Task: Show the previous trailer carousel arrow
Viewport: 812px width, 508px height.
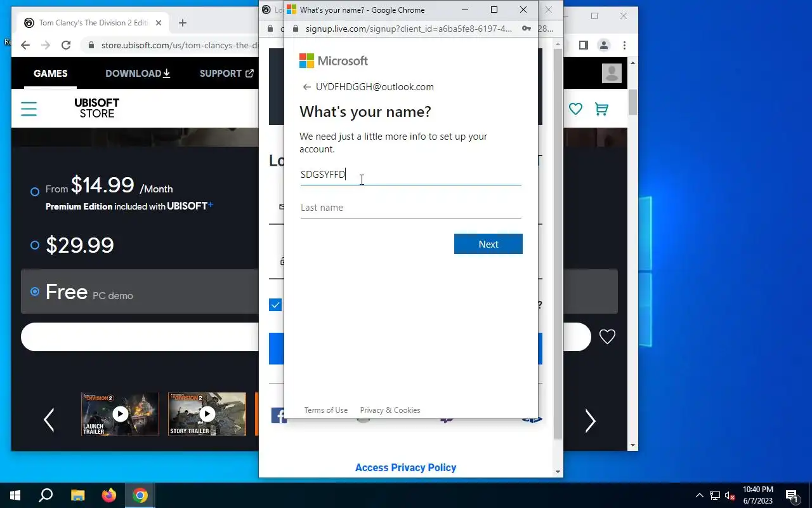Action: point(49,420)
